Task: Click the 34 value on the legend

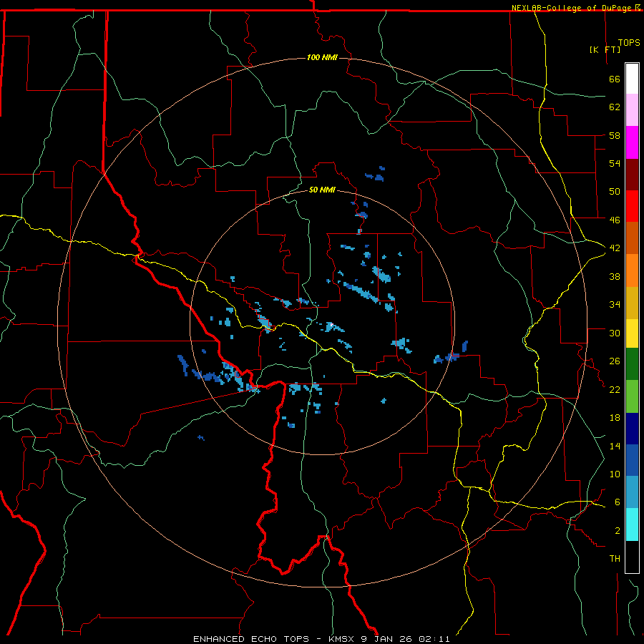Action: pyautogui.click(x=615, y=305)
